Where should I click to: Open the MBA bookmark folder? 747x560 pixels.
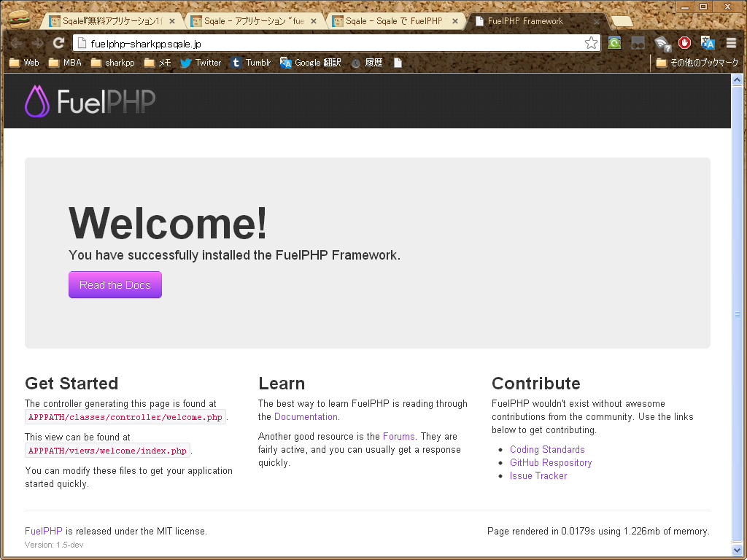pyautogui.click(x=65, y=63)
